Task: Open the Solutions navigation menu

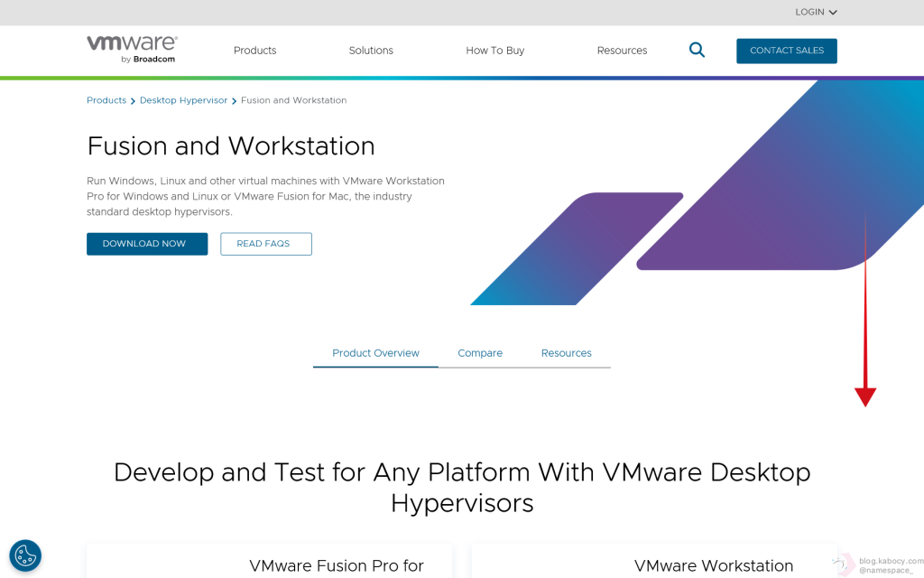Action: click(371, 51)
